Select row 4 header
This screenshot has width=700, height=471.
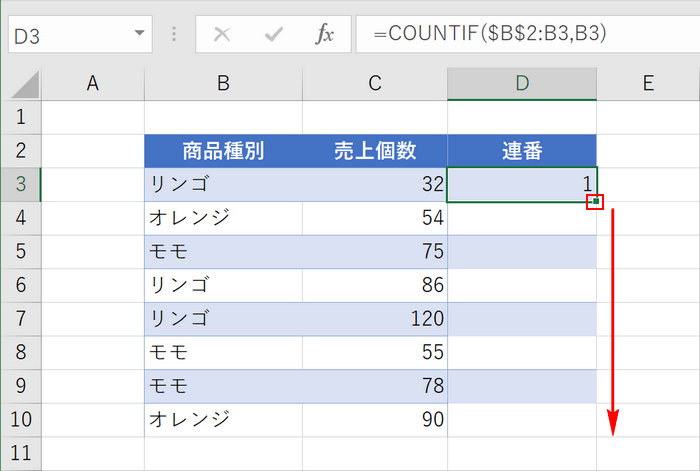pos(21,218)
